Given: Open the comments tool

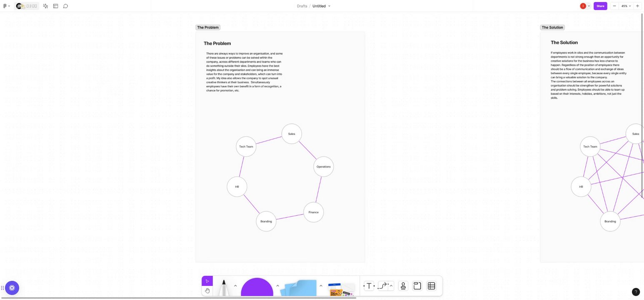Looking at the screenshot, I should point(65,6).
